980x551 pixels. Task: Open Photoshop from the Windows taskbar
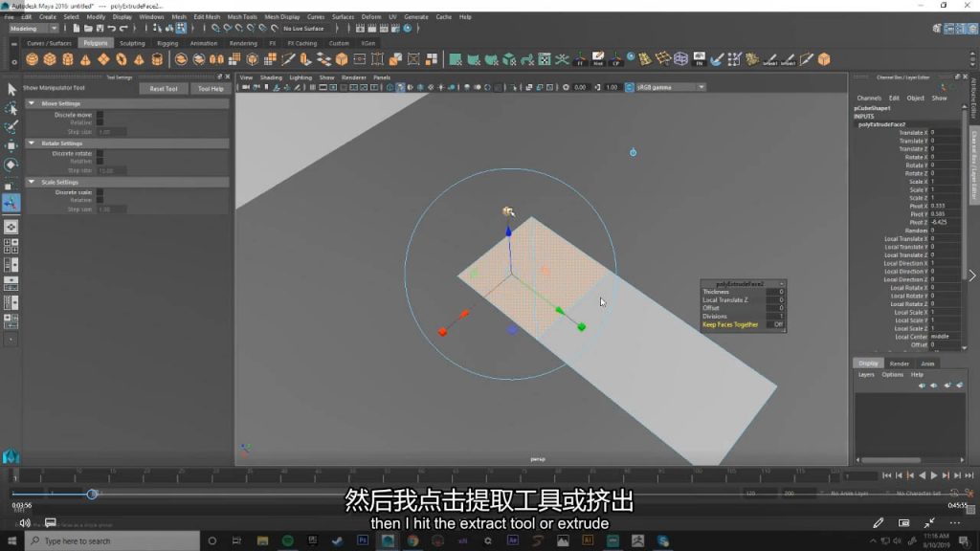click(x=363, y=541)
